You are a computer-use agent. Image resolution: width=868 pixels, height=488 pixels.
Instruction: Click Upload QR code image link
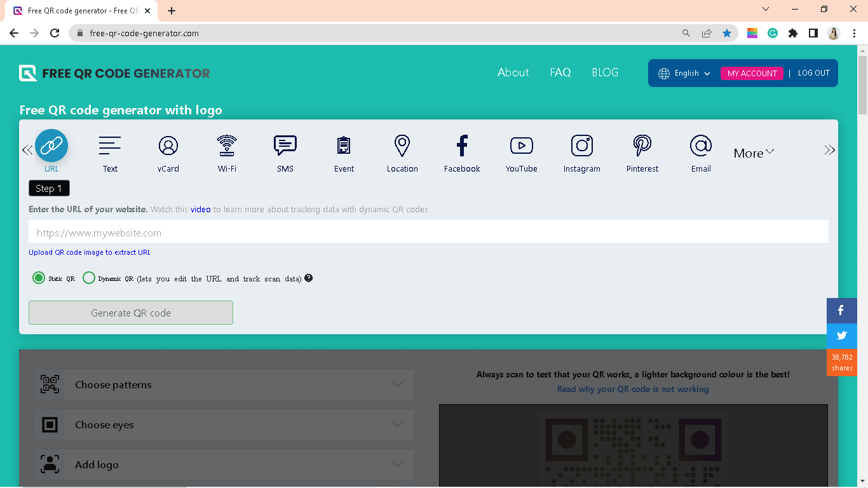[x=90, y=252]
